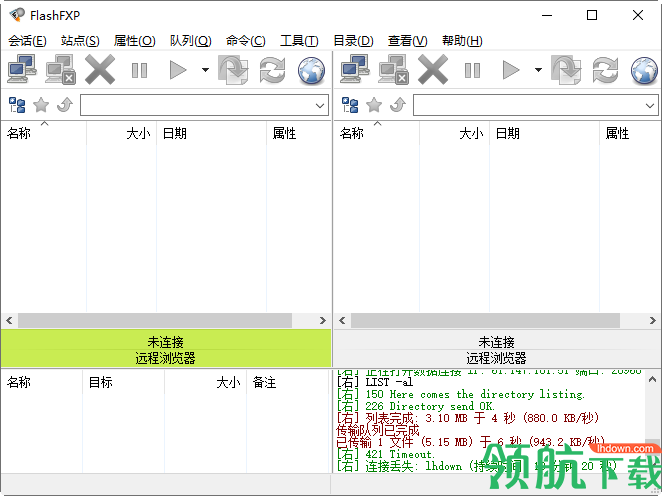Click log window scroll up arrow
The height and width of the screenshot is (496, 662).
click(652, 379)
